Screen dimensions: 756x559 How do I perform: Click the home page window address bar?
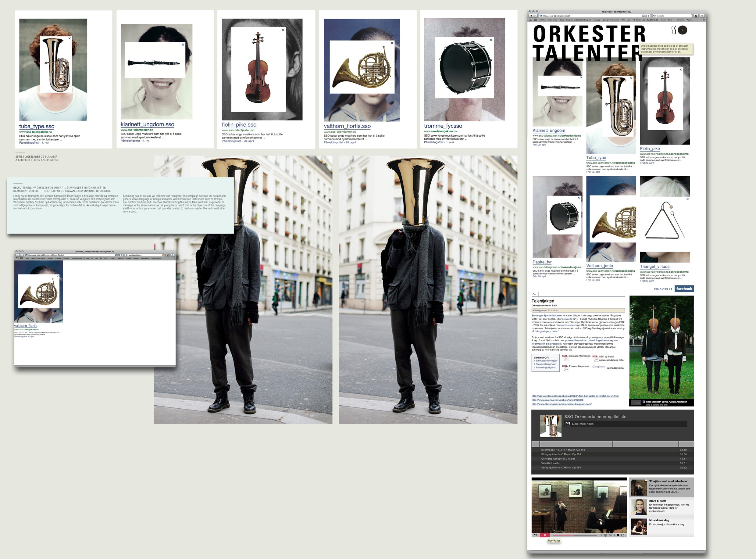[x=595, y=16]
